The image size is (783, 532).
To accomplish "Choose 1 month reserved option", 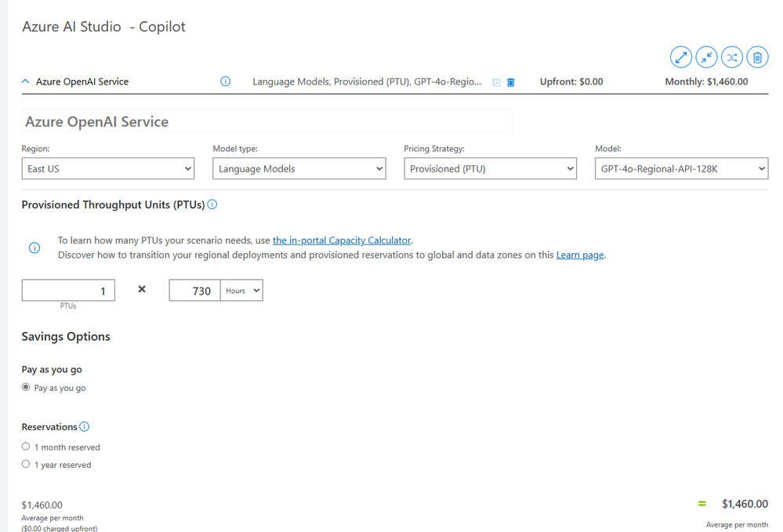I will [x=26, y=447].
